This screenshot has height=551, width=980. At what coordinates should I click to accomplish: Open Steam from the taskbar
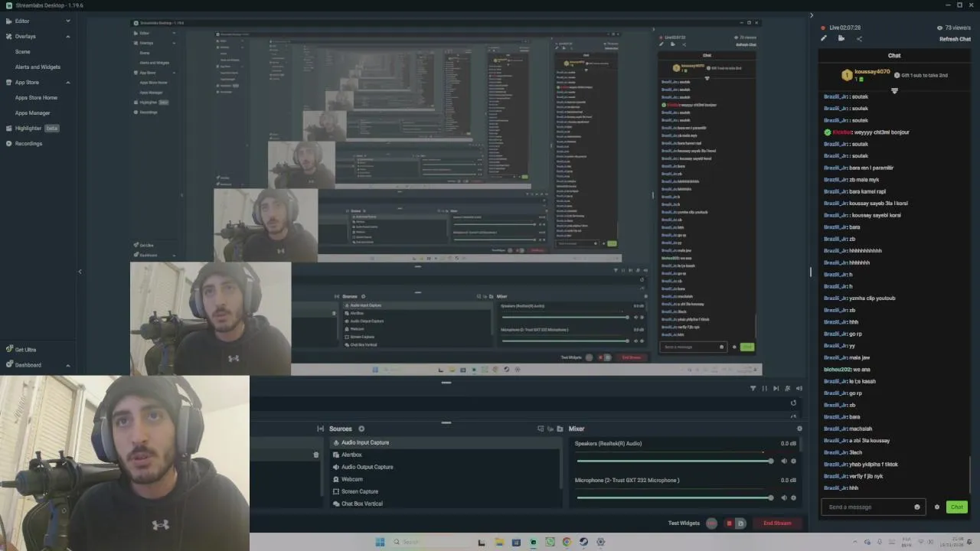point(583,542)
